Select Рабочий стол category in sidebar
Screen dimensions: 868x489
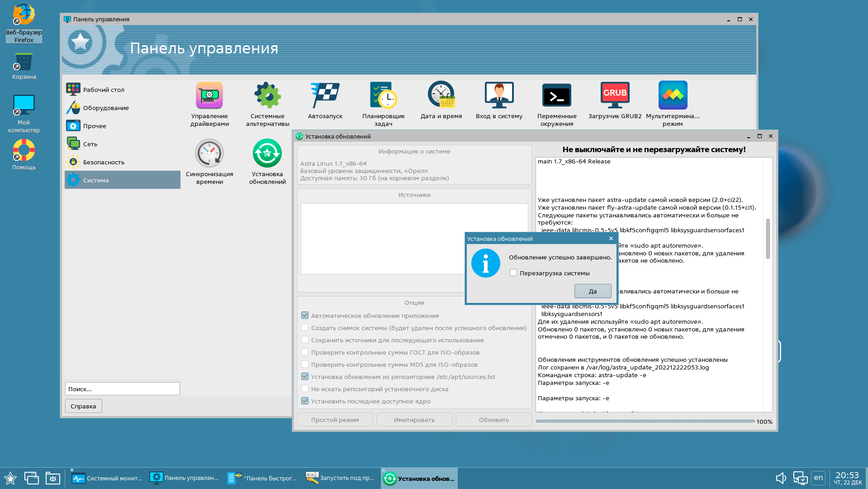123,90
